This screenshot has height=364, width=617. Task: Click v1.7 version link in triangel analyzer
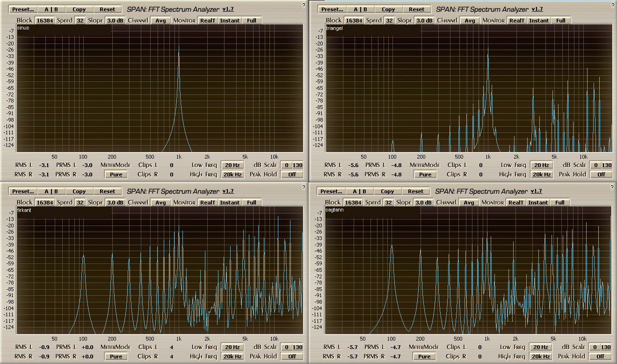(537, 9)
